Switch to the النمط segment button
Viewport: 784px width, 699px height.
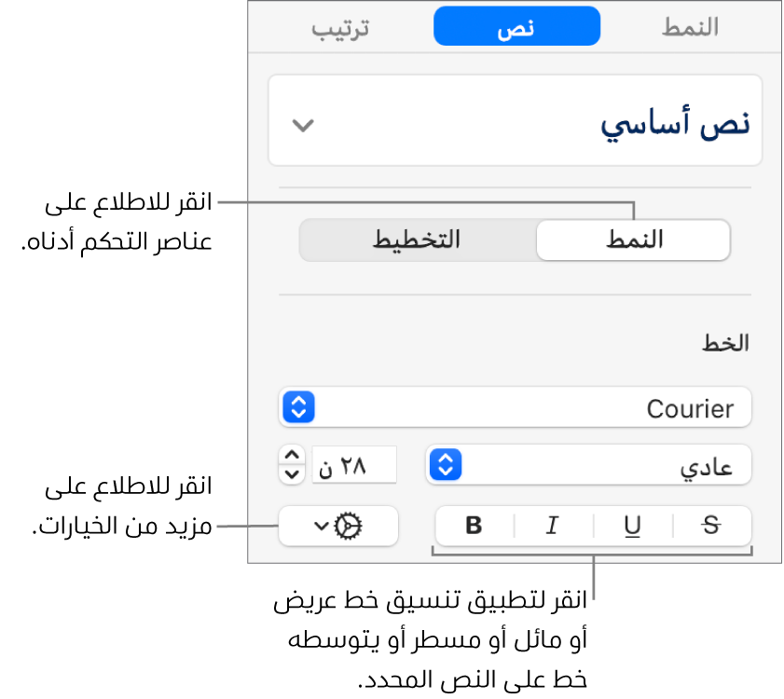(634, 240)
